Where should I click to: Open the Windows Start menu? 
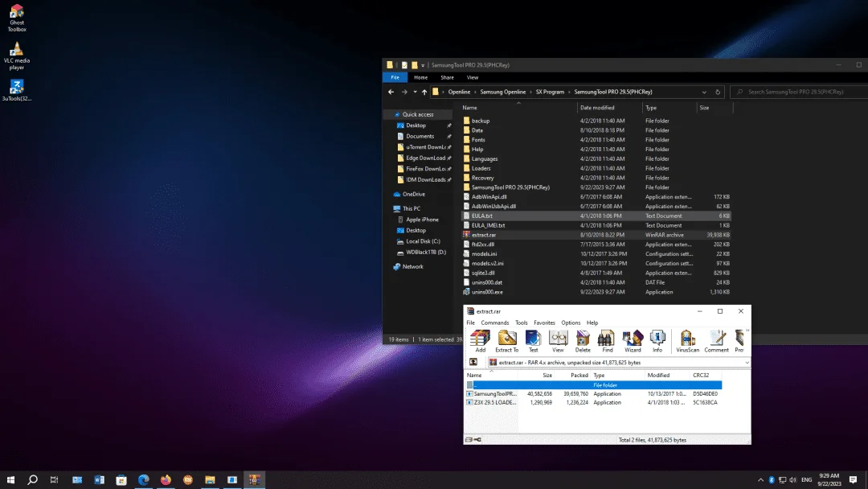(10, 479)
